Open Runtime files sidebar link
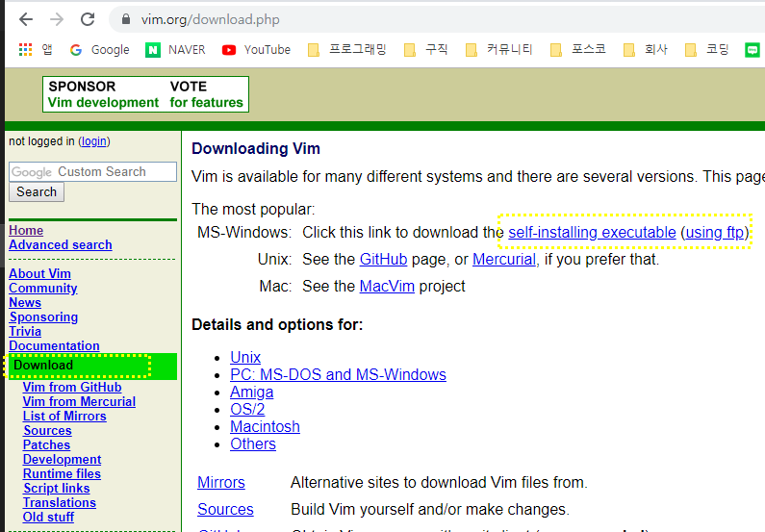The image size is (765, 532). tap(62, 474)
